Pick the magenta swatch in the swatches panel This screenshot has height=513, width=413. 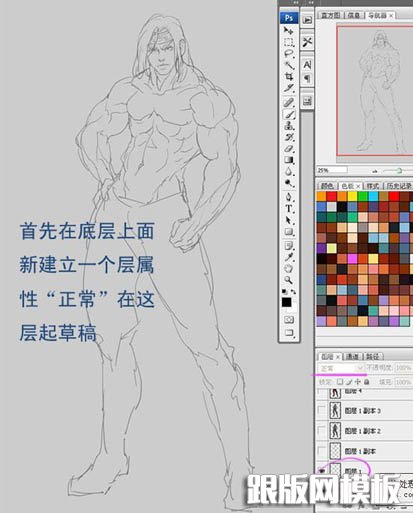pos(352,259)
